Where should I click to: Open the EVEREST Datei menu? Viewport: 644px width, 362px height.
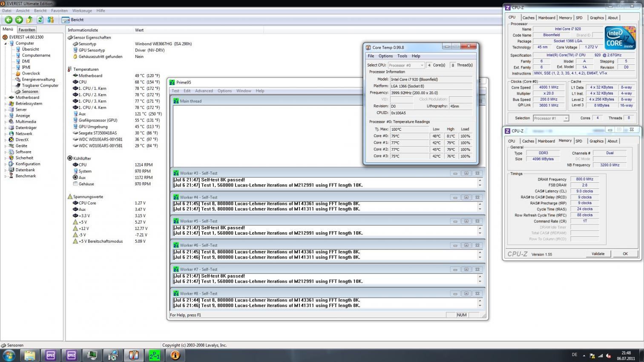click(7, 11)
